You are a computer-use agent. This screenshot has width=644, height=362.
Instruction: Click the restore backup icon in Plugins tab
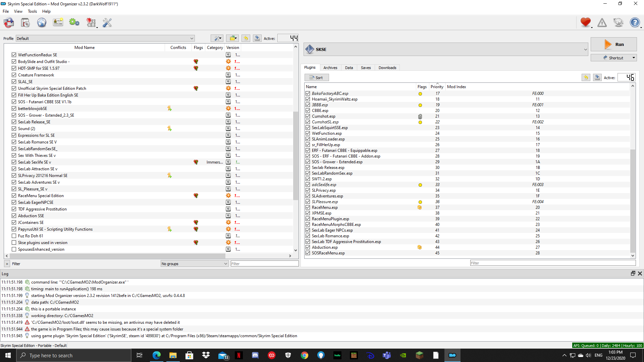(586, 77)
